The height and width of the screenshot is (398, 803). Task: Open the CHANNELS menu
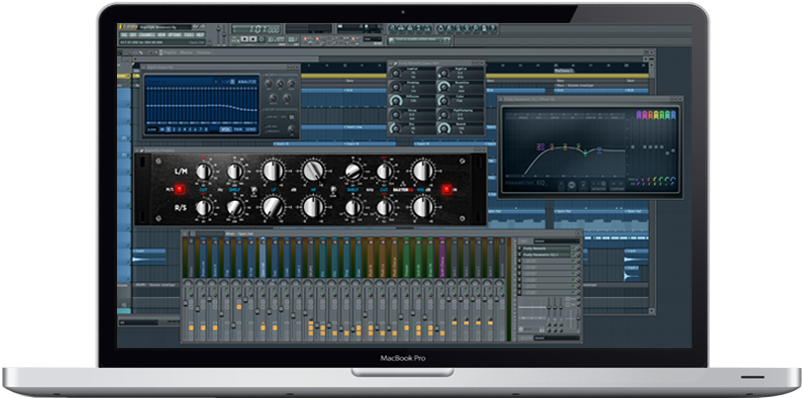click(146, 35)
